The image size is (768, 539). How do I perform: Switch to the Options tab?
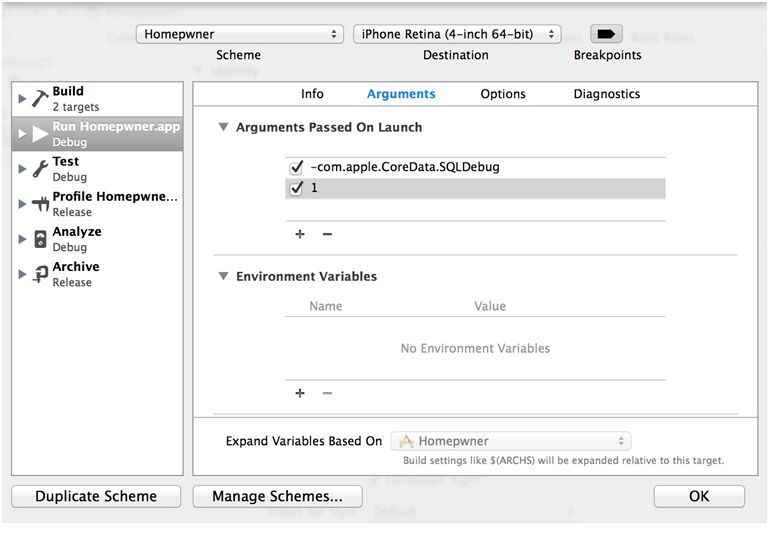(x=503, y=94)
